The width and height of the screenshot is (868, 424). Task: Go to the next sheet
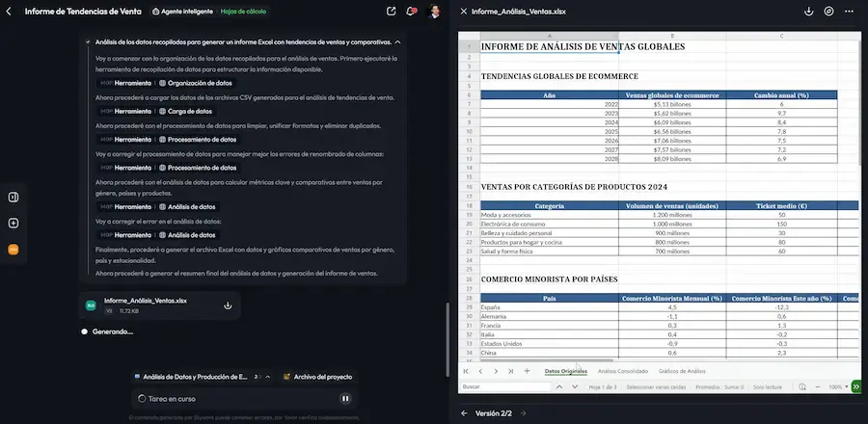[496, 371]
